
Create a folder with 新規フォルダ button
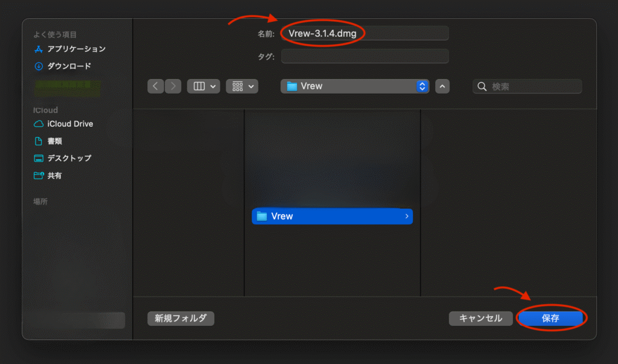pos(181,318)
